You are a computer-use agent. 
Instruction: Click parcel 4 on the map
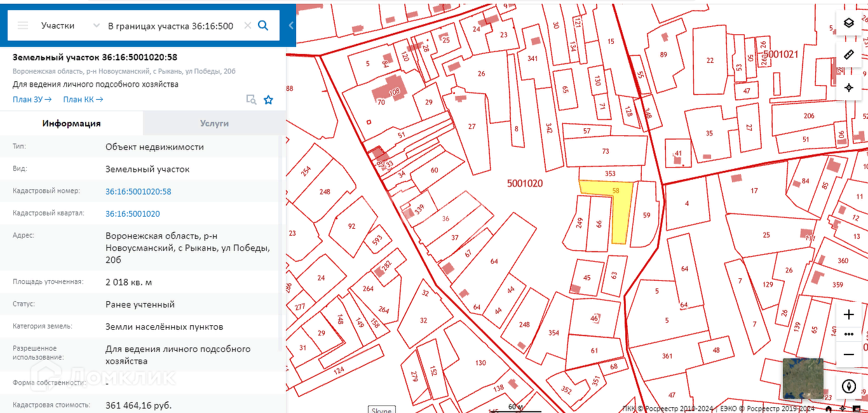click(687, 203)
